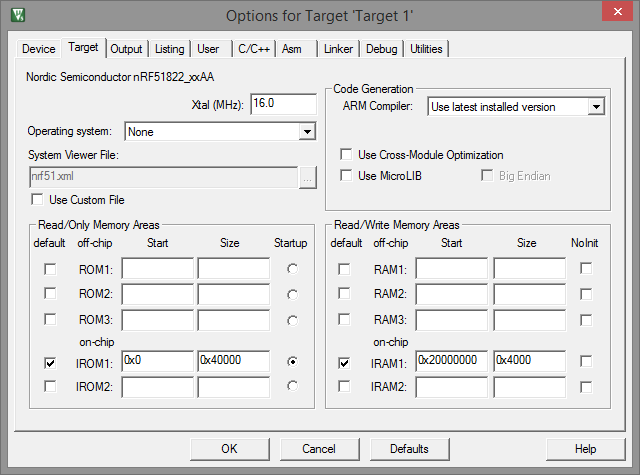This screenshot has width=640, height=475.
Task: Click the OK button
Action: pos(230,449)
